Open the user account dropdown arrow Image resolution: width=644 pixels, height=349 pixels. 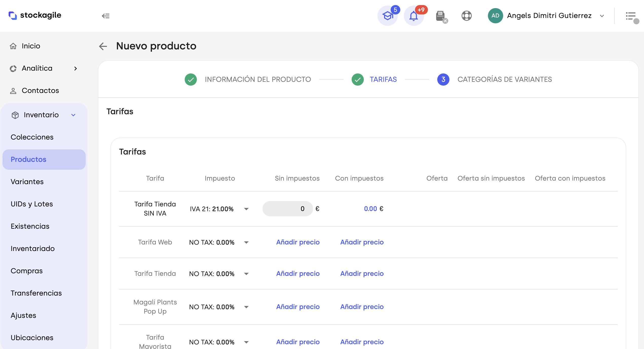pos(602,16)
